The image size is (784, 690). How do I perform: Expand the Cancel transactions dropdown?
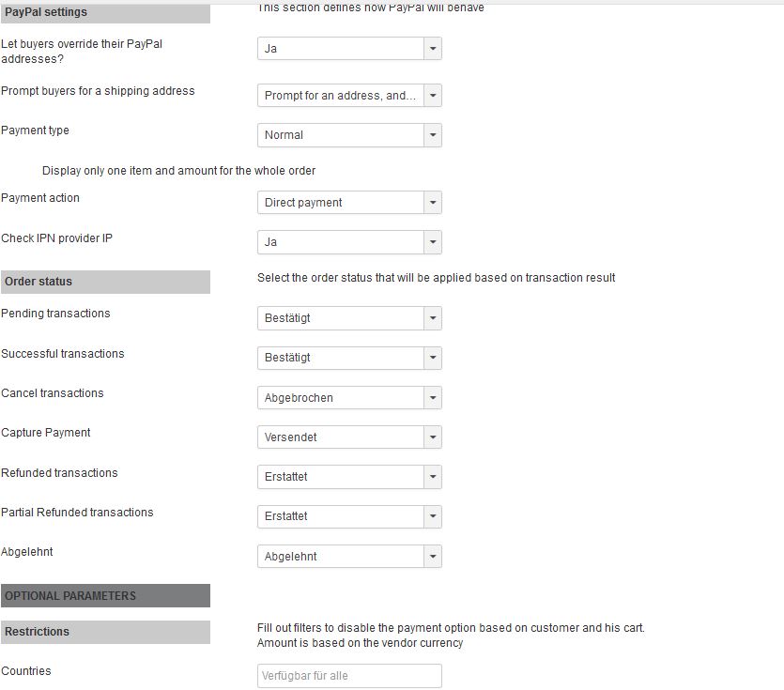pos(349,398)
